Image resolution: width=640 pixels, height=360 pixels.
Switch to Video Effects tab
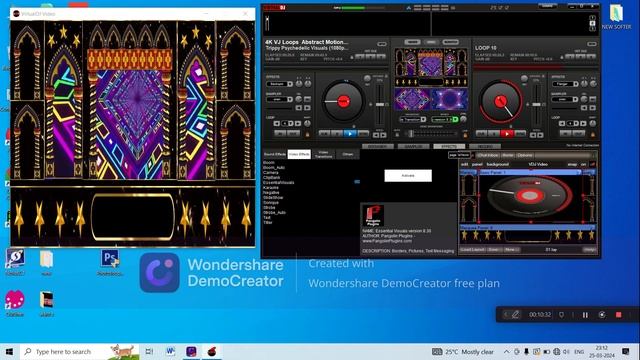299,154
